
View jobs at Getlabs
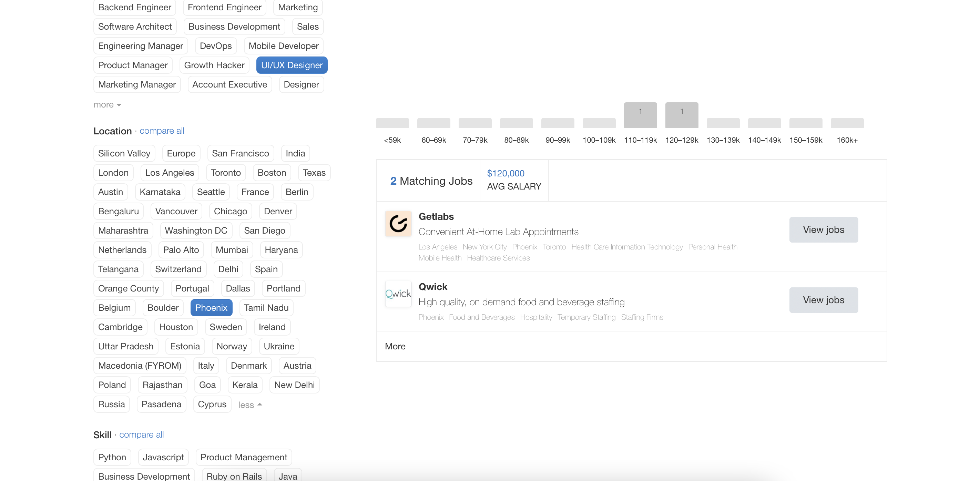tap(823, 230)
